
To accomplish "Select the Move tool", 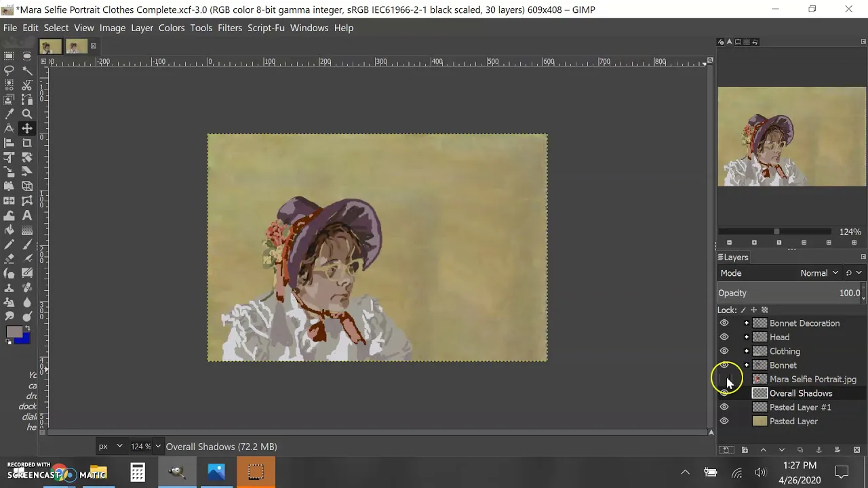I will pyautogui.click(x=27, y=128).
